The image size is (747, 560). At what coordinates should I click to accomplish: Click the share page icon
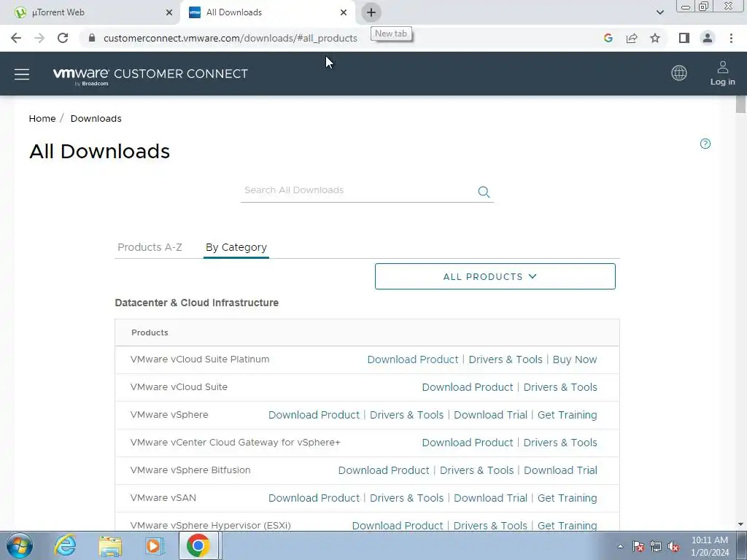tap(632, 38)
